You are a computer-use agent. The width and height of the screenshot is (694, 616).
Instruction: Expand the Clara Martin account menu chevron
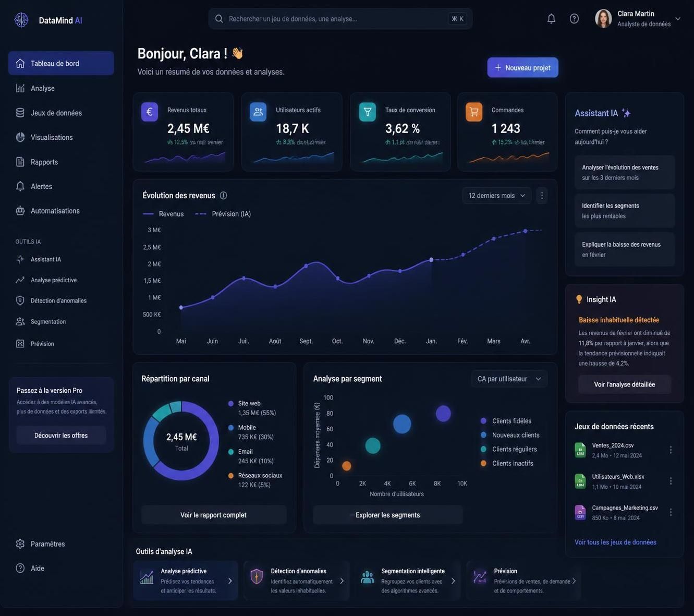[678, 19]
